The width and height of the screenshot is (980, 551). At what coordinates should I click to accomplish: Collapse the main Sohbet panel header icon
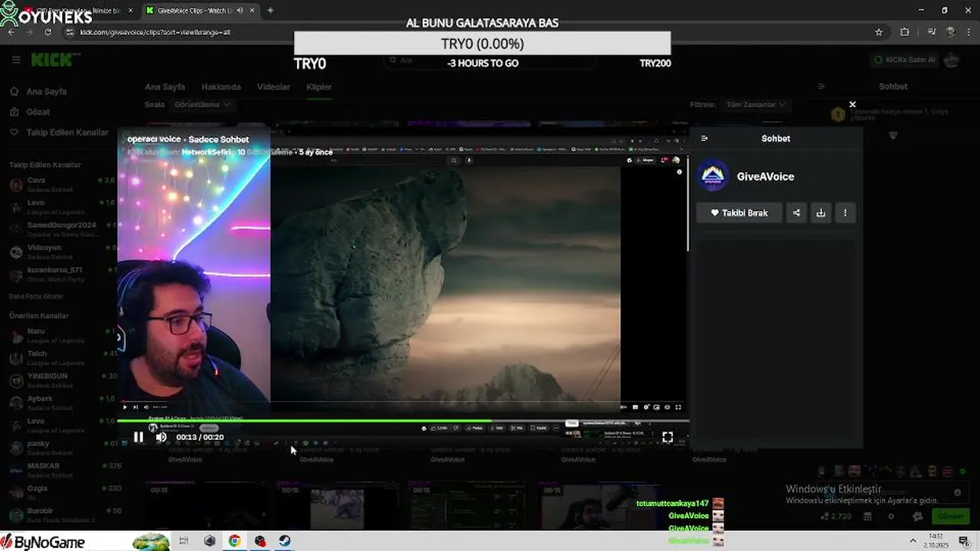[822, 86]
